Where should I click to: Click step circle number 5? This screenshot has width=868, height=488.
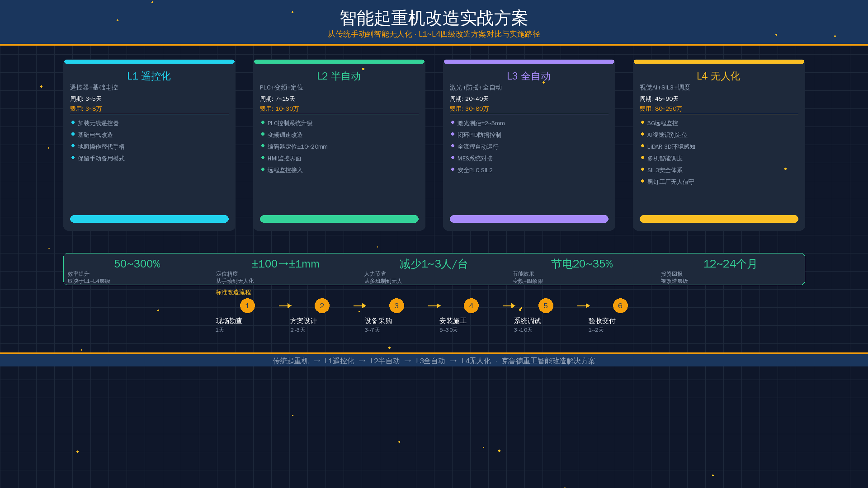coord(546,306)
